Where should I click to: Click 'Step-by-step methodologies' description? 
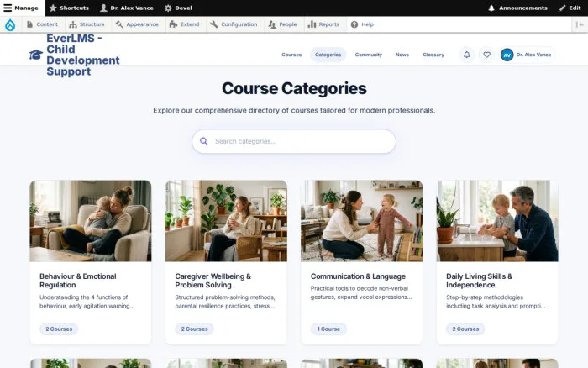pyautogui.click(x=496, y=302)
